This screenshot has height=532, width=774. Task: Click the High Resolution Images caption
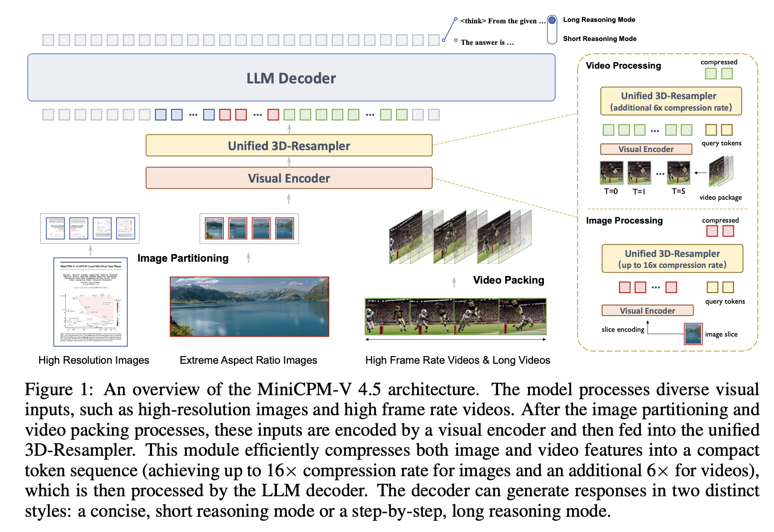pos(94,360)
